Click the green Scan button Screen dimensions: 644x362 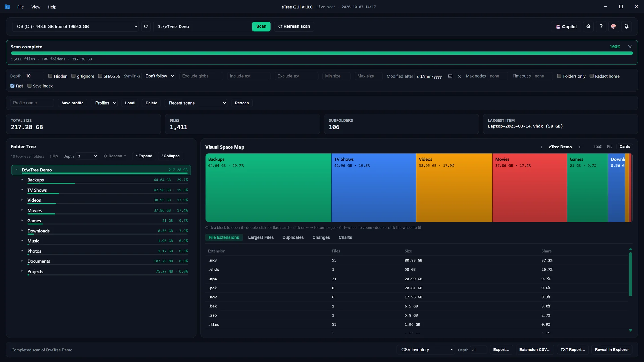[x=261, y=26]
